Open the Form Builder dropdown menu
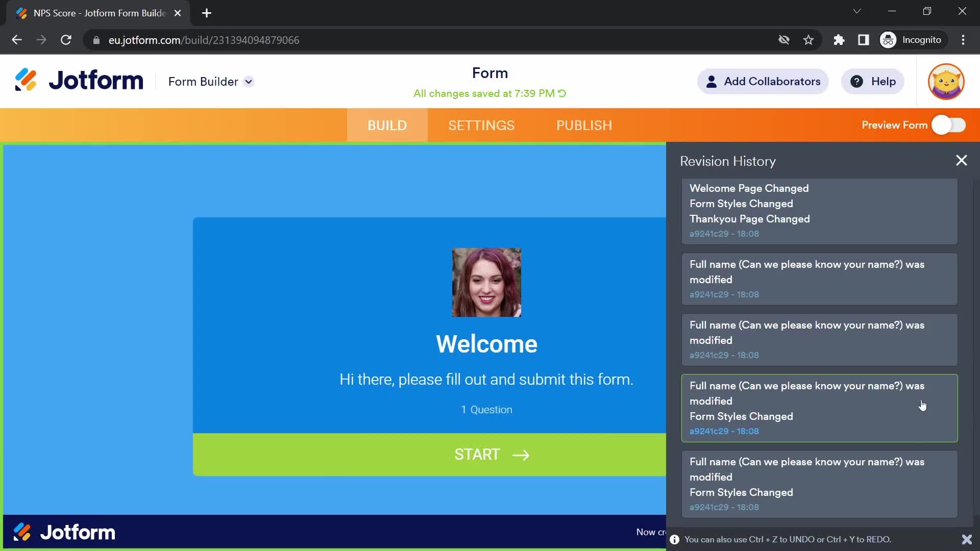Viewport: 980px width, 551px height. [x=249, y=82]
